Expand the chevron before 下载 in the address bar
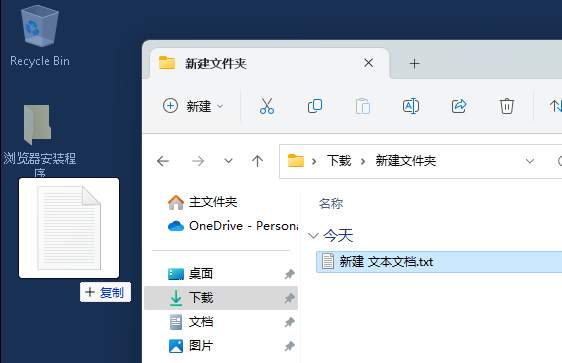Image resolution: width=562 pixels, height=363 pixels. [x=314, y=161]
